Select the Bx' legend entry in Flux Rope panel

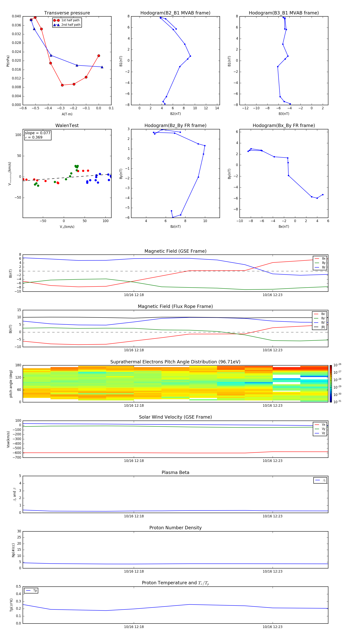coord(320,314)
